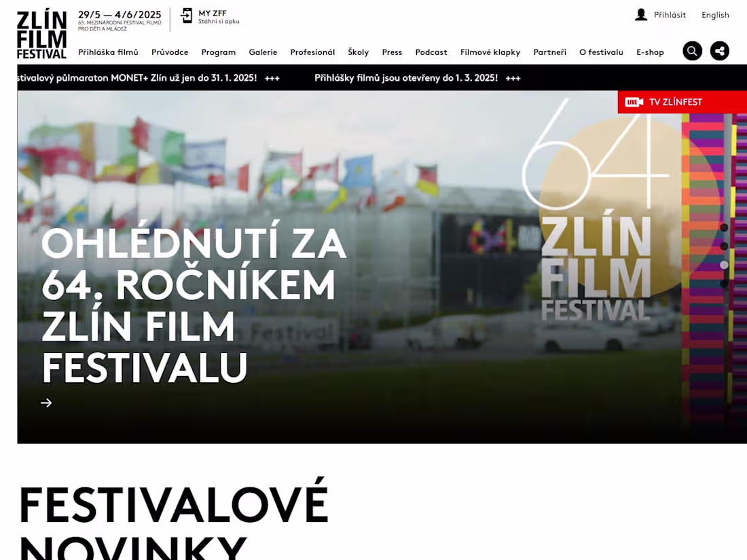Visit the E-shop link

click(651, 52)
